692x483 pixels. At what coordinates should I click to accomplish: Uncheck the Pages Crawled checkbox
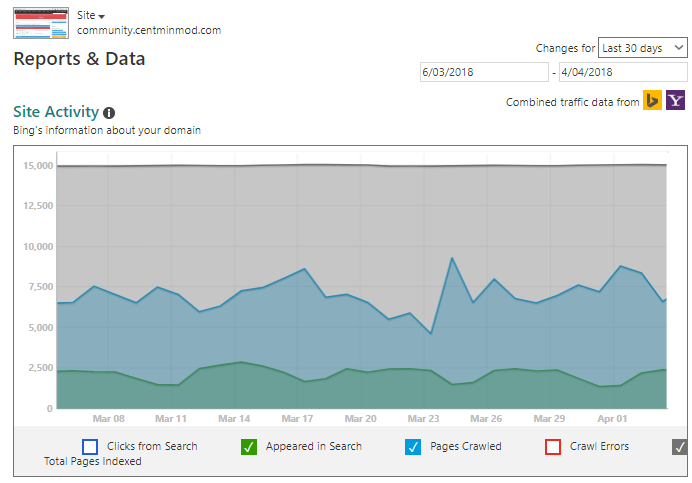[x=413, y=446]
